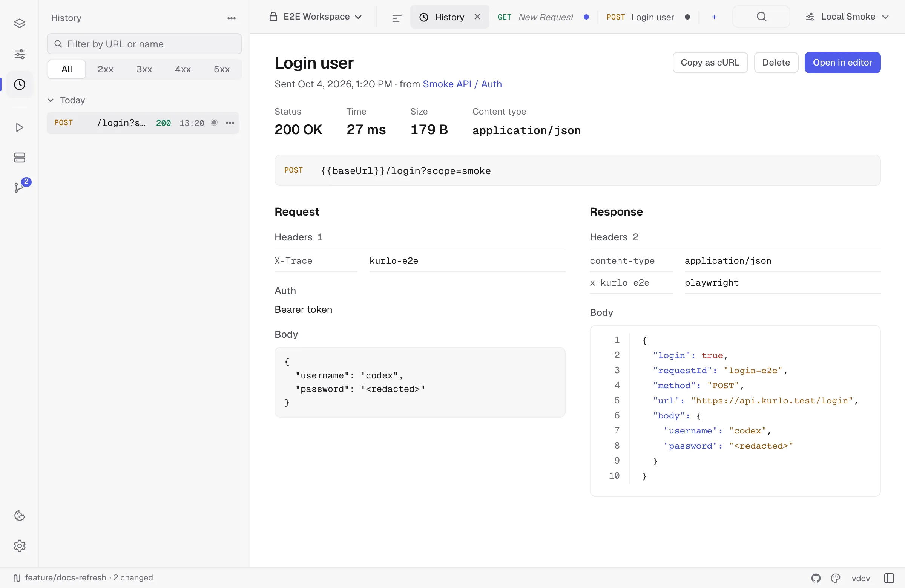The image size is (905, 588).
Task: Click the Filter by URL or name field
Action: coord(144,44)
